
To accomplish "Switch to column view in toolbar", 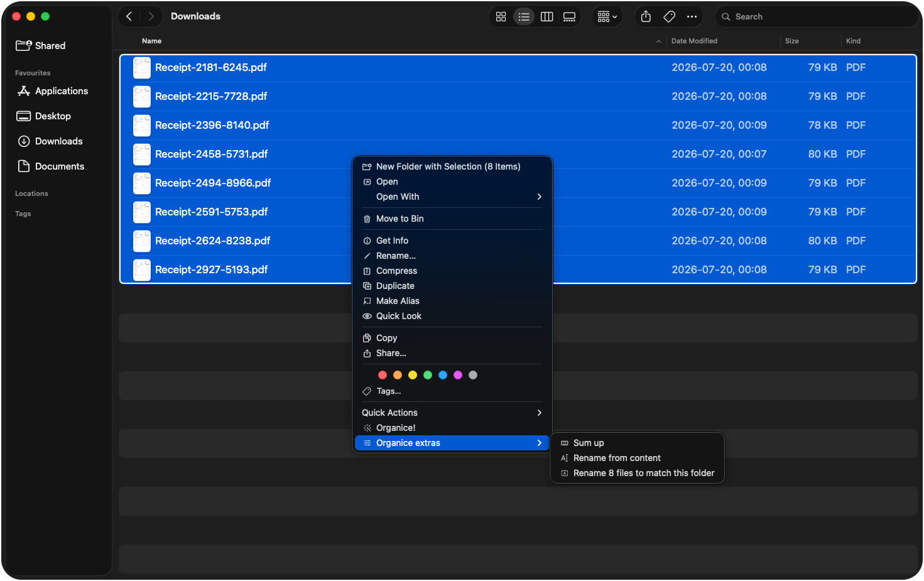I will [547, 17].
